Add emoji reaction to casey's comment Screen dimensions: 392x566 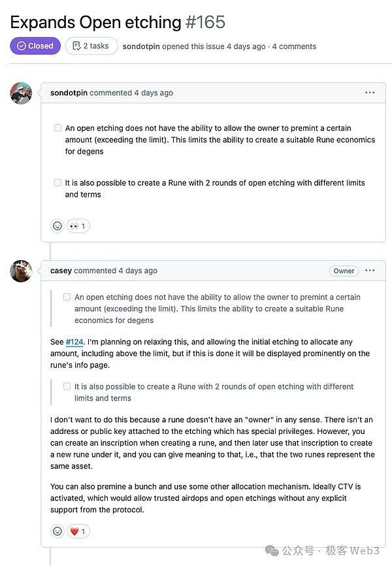click(57, 531)
